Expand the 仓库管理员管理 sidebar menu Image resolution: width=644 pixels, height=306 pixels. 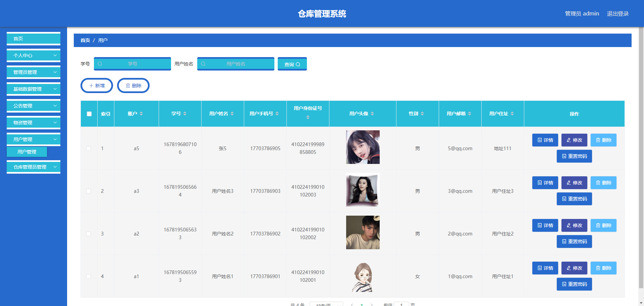(34, 167)
